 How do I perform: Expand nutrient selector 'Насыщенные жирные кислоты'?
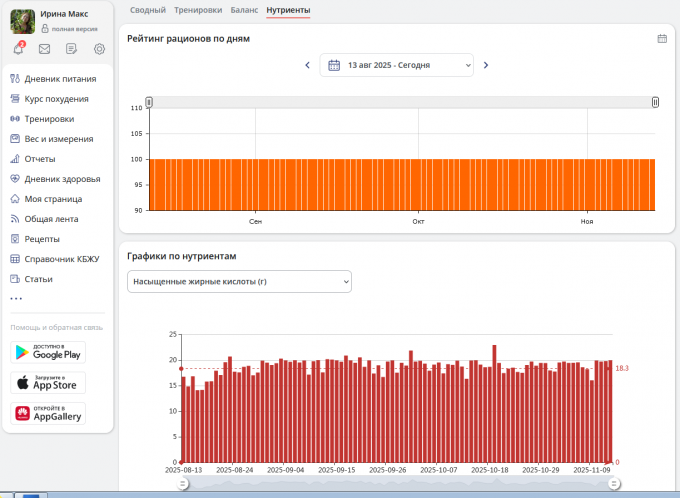tap(239, 283)
